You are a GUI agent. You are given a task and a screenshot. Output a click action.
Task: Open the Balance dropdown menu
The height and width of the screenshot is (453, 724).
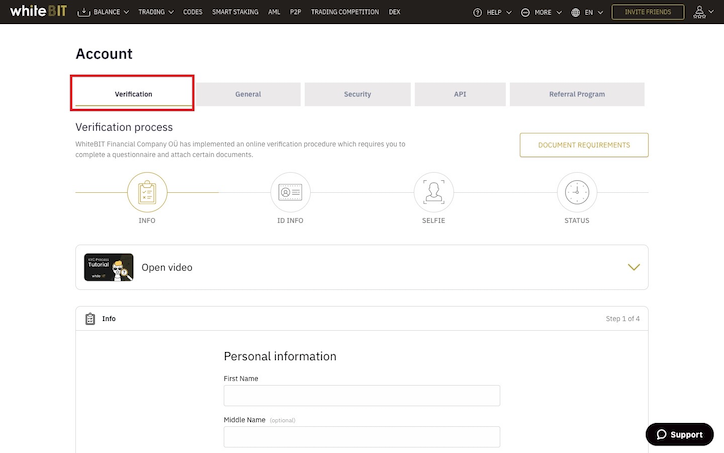103,12
